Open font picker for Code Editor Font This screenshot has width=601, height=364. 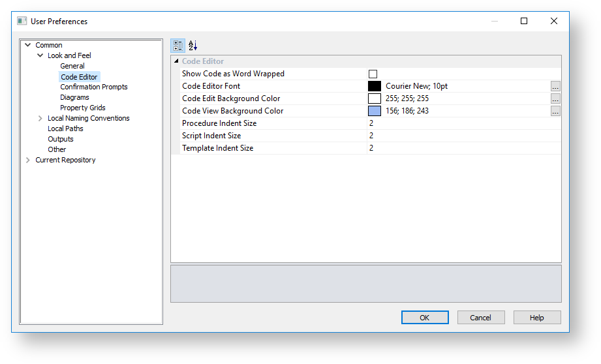pyautogui.click(x=555, y=86)
